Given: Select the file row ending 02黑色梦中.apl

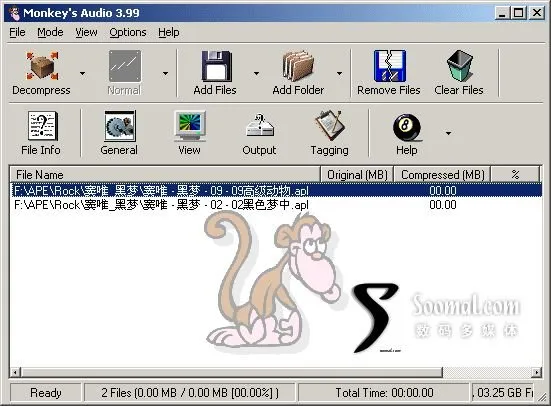Looking at the screenshot, I should [x=277, y=205].
